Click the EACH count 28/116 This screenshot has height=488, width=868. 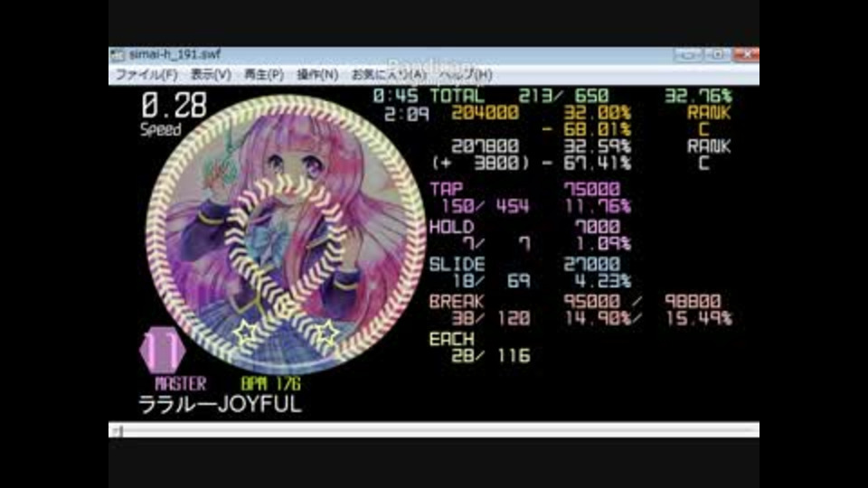pos(491,356)
